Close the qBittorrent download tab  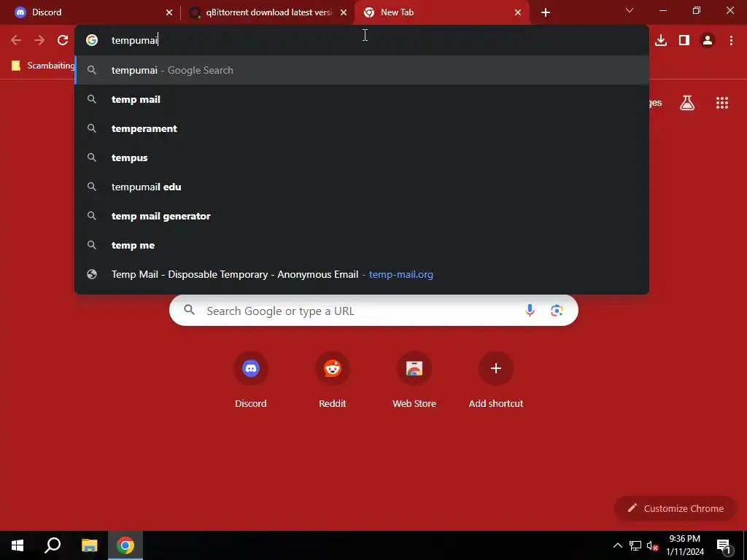click(x=344, y=12)
